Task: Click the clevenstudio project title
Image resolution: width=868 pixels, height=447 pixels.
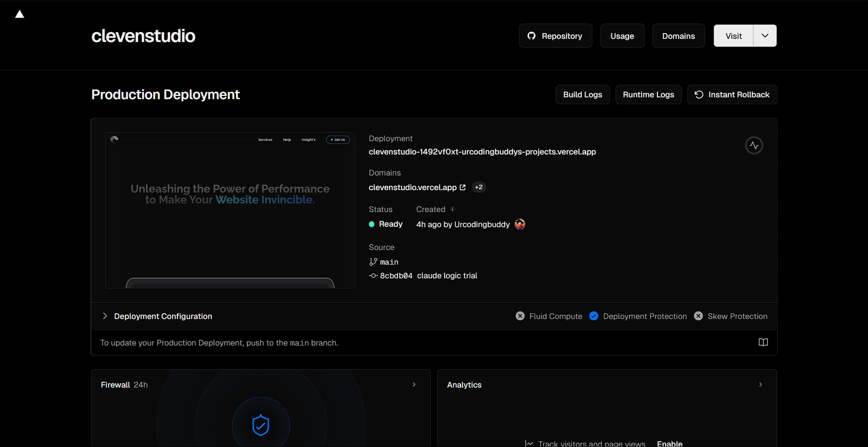Action: pos(144,36)
